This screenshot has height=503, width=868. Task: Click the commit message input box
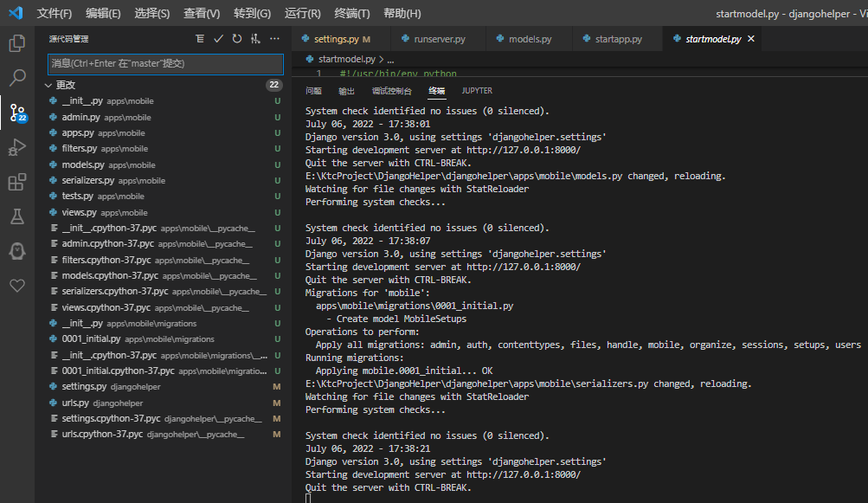(165, 64)
